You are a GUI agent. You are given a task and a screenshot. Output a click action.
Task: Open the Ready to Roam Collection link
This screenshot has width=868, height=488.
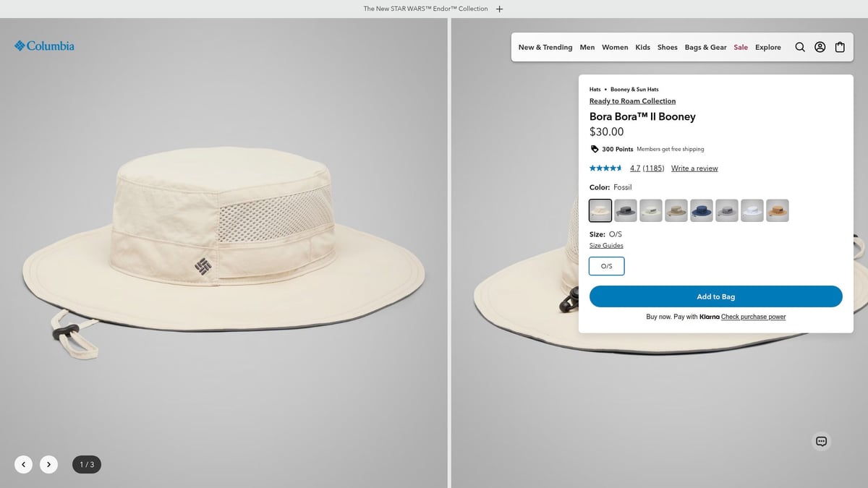(632, 100)
